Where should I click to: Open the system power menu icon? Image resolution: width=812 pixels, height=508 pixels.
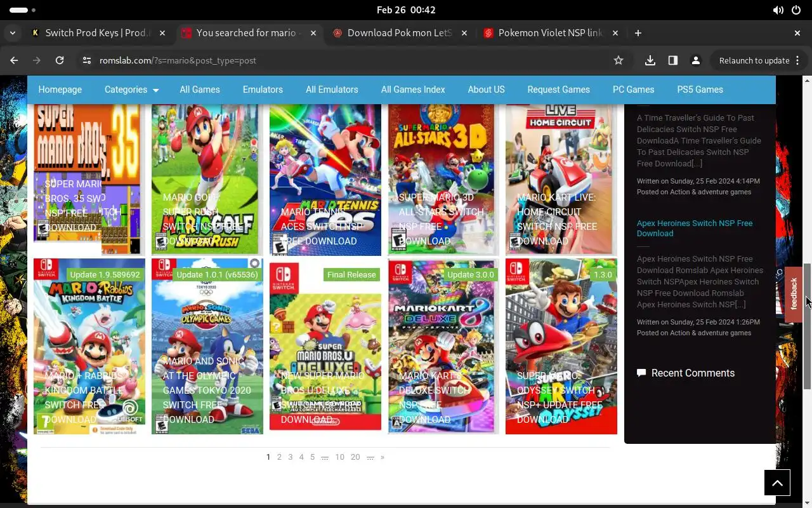796,10
